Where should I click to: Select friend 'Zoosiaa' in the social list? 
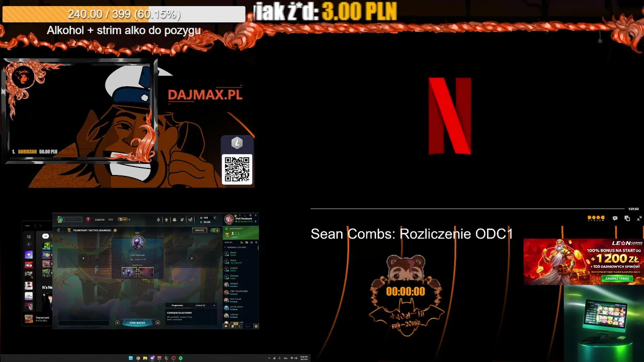tap(241, 277)
